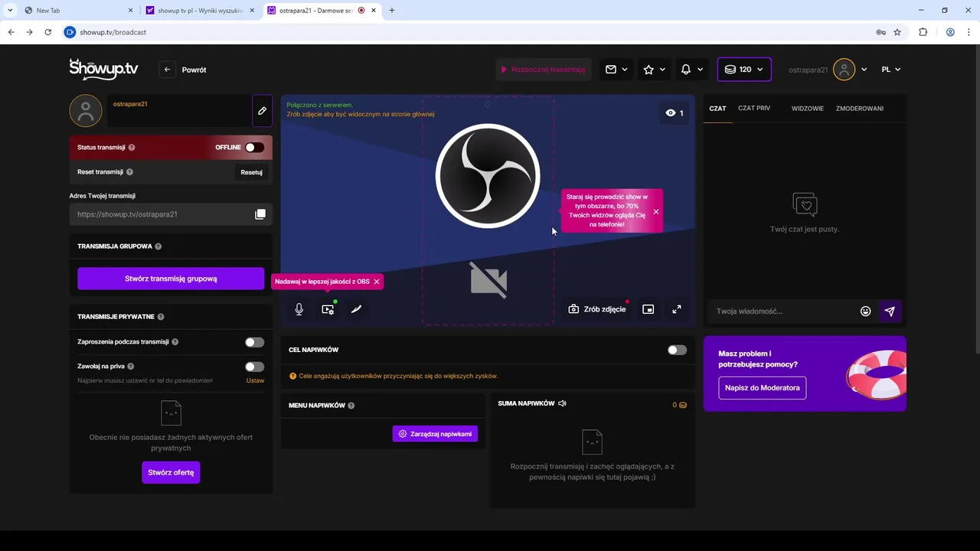Click the broadcast address field

171,214
